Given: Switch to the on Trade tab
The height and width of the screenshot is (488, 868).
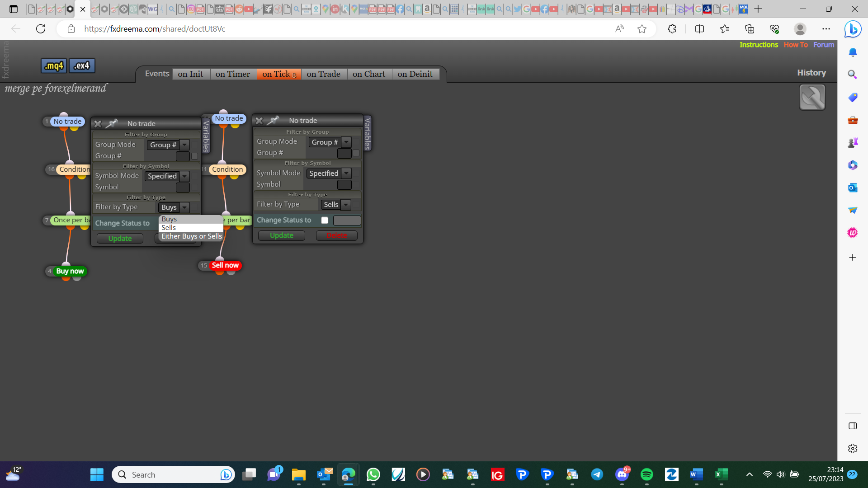Looking at the screenshot, I should tap(324, 74).
